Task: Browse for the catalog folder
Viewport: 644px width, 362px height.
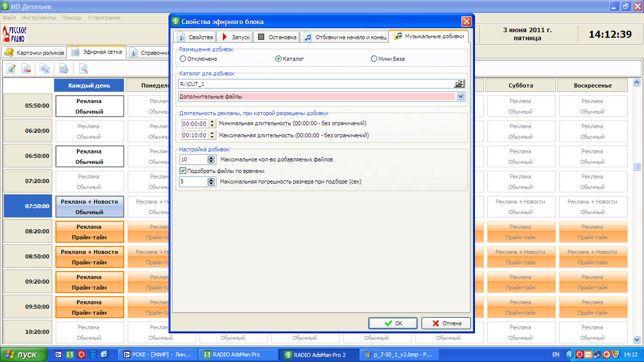Action: pyautogui.click(x=459, y=84)
